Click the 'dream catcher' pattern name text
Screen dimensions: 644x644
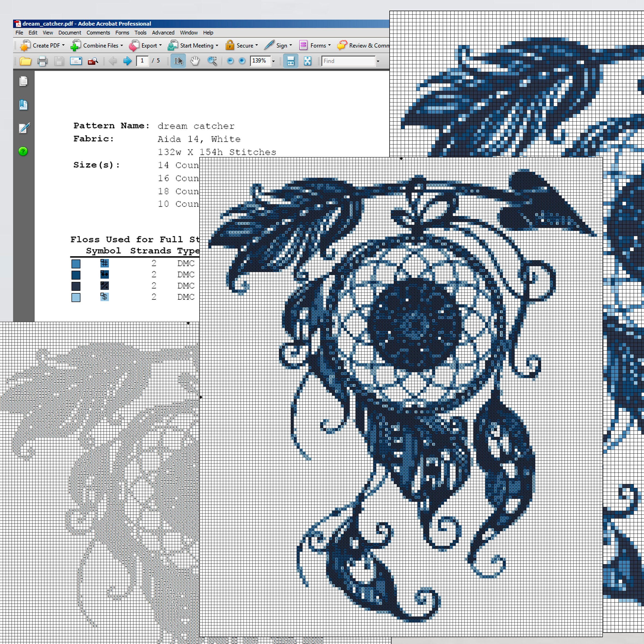tap(196, 126)
